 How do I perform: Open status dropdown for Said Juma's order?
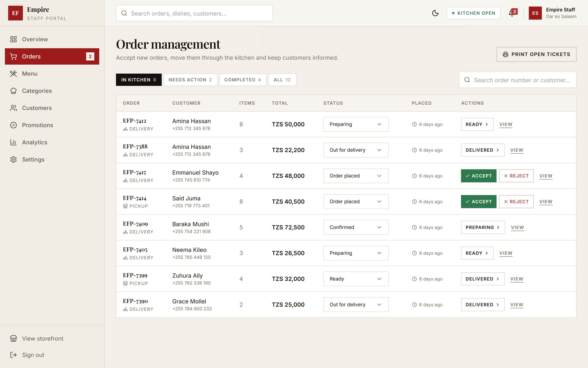[356, 202]
